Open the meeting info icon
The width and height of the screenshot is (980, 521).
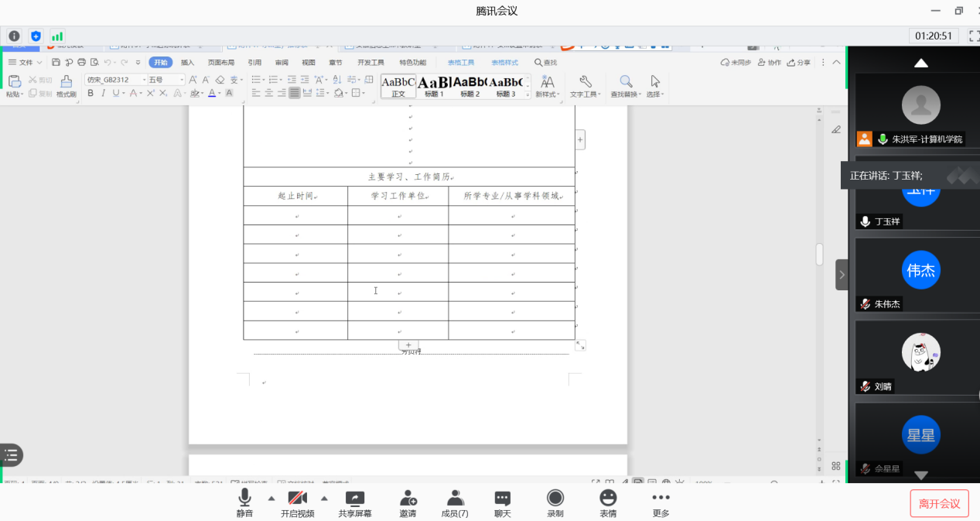(x=14, y=36)
